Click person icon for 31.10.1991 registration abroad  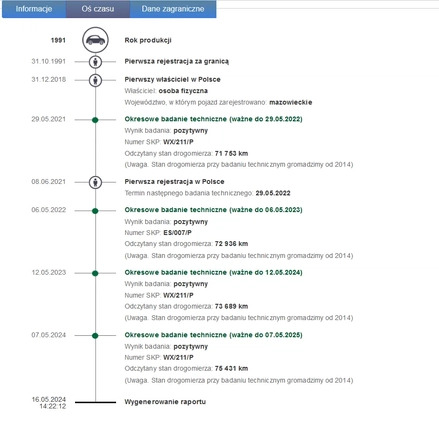coord(95,62)
